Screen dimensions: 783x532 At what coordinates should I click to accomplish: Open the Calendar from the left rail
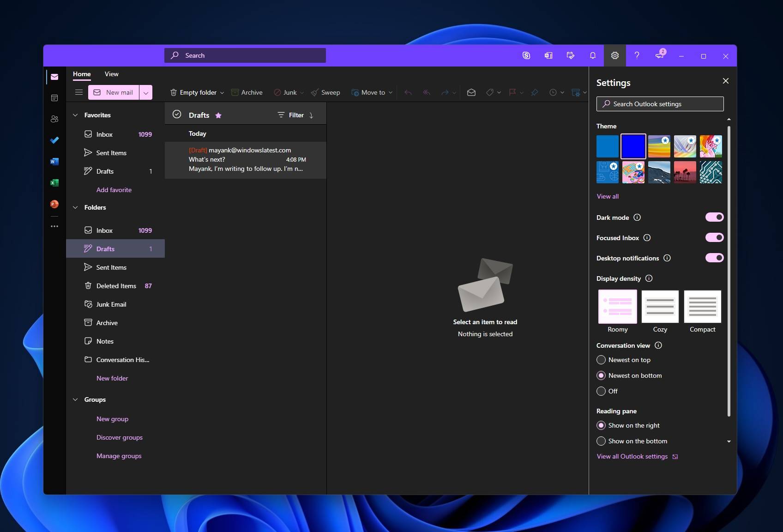[x=54, y=98]
